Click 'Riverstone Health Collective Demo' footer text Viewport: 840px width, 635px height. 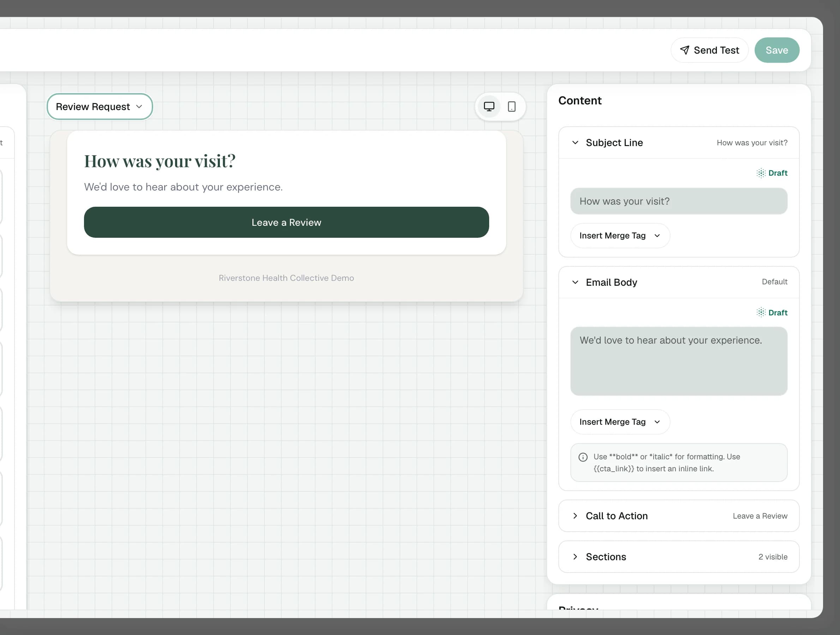coord(286,278)
